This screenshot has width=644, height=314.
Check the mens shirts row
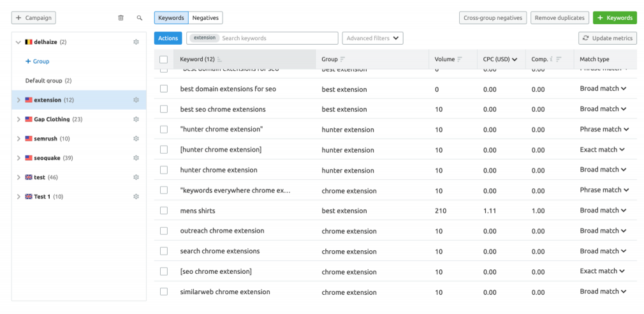pyautogui.click(x=164, y=211)
